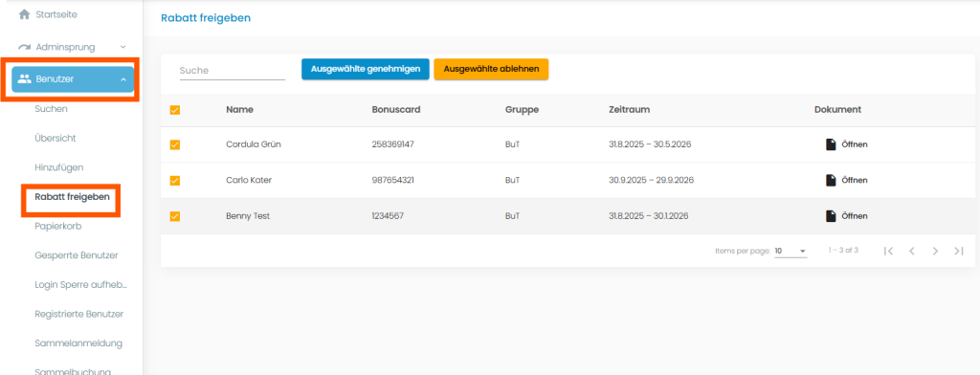
Task: Click the BuT group of Carlo Kater
Action: pyautogui.click(x=513, y=180)
